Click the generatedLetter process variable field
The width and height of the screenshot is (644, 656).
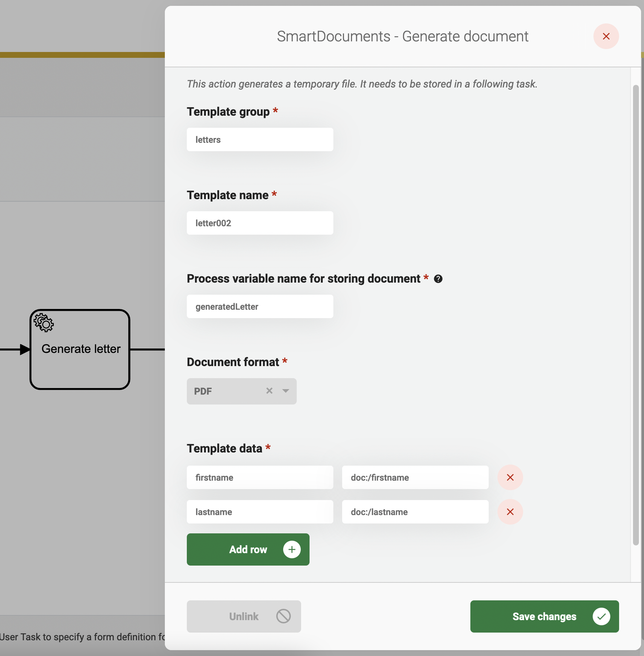click(x=260, y=306)
